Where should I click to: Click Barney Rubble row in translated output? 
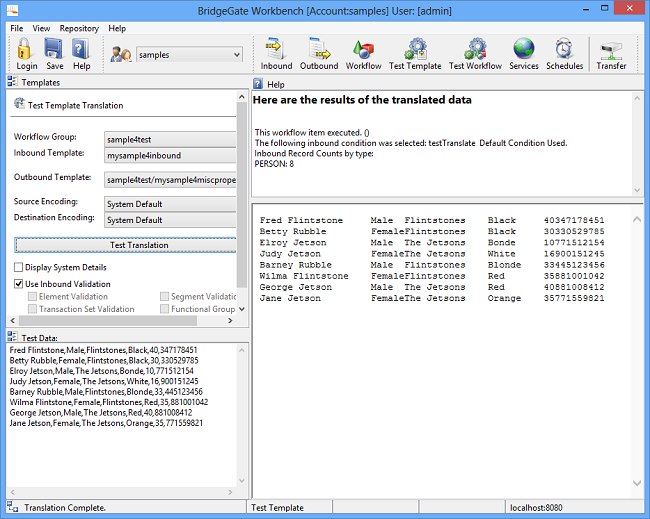coord(432,265)
